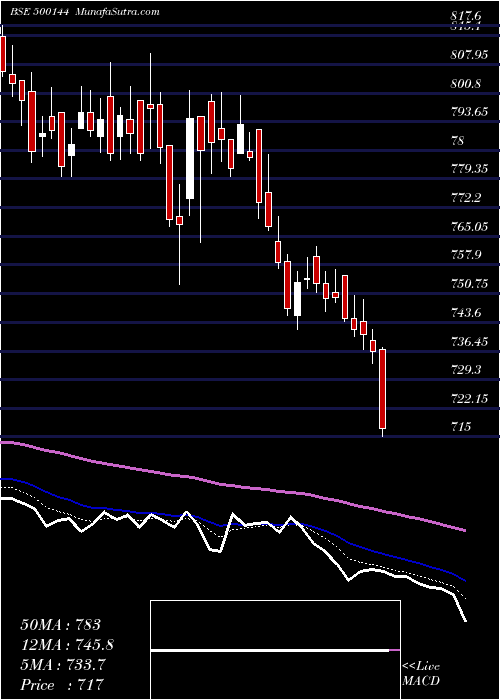Click the 800.8 price level label
Viewport: 500px width, 700px height.
pyautogui.click(x=466, y=83)
